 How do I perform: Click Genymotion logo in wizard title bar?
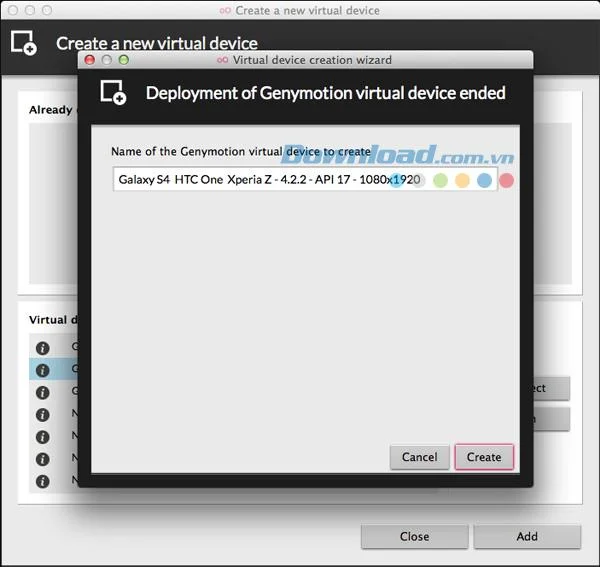(223, 60)
